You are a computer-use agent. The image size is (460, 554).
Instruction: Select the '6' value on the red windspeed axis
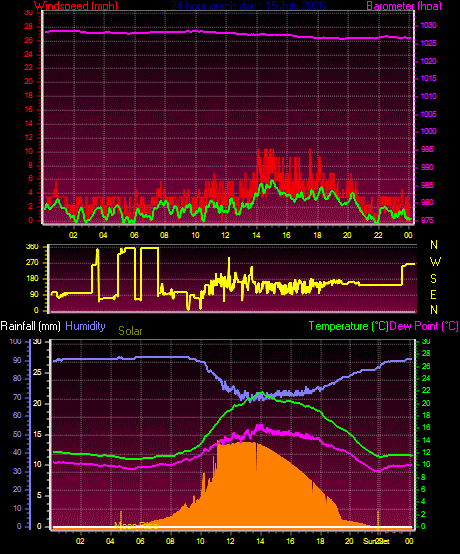tap(31, 179)
